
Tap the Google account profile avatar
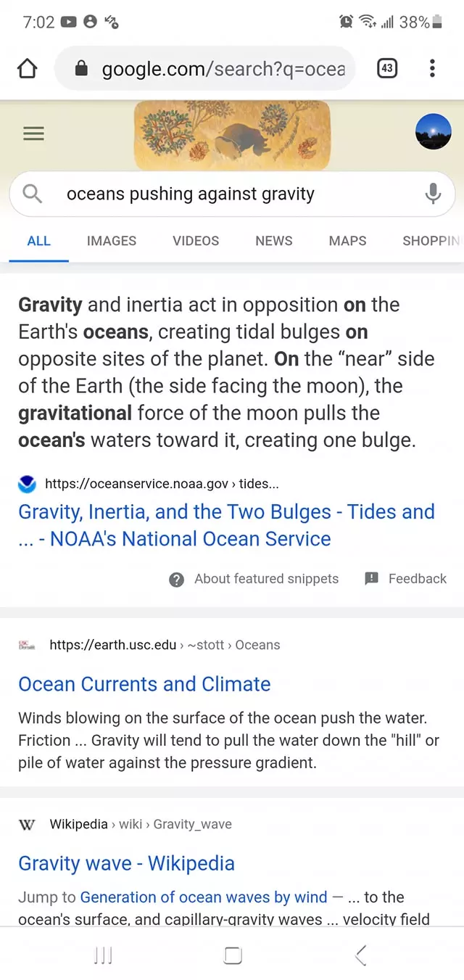click(433, 132)
